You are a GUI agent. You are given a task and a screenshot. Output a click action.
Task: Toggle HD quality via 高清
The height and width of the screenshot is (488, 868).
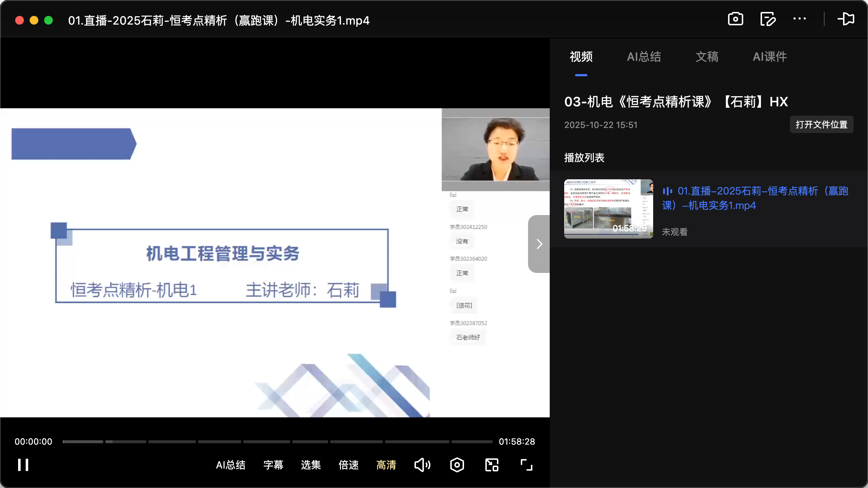(x=386, y=465)
